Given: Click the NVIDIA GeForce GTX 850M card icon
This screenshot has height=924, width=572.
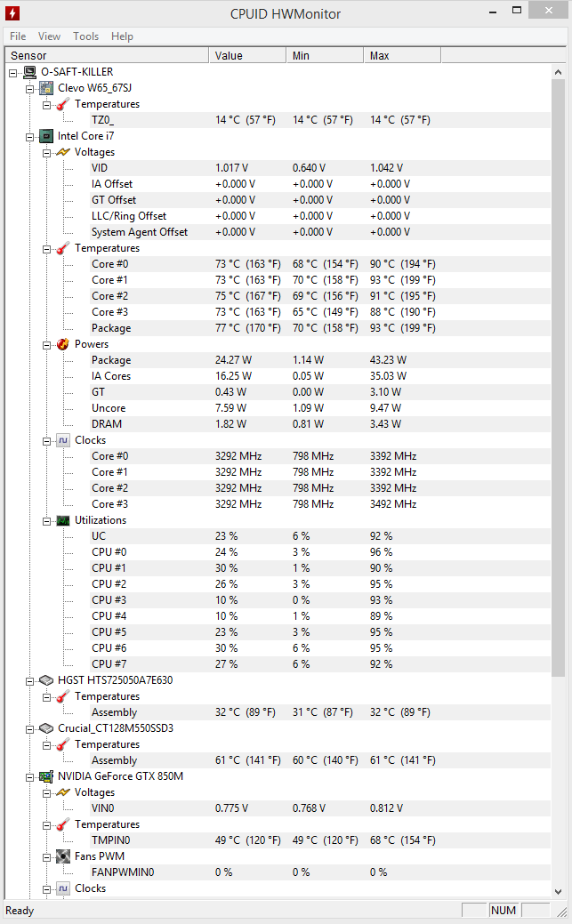Looking at the screenshot, I should click(46, 776).
